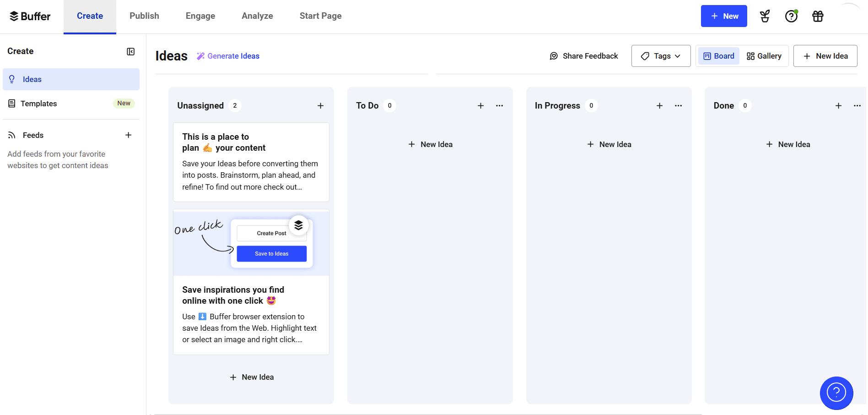This screenshot has height=415, width=868.
Task: Open Templates from the sidebar
Action: 39,103
